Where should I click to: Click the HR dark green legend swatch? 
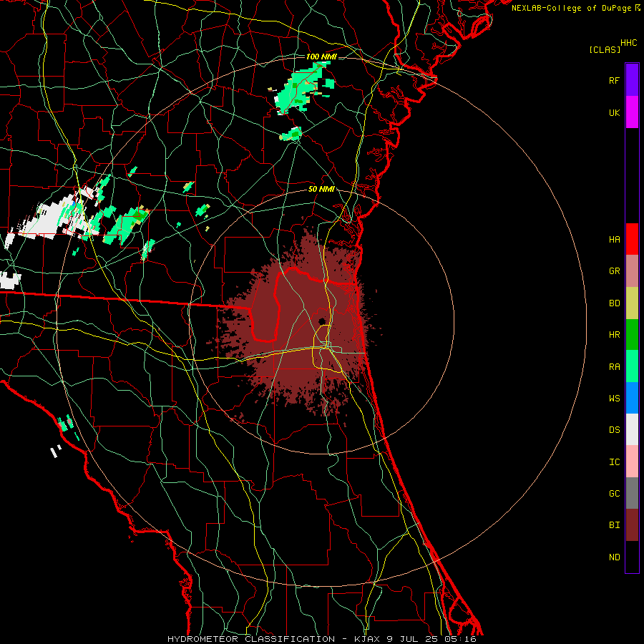[632, 335]
